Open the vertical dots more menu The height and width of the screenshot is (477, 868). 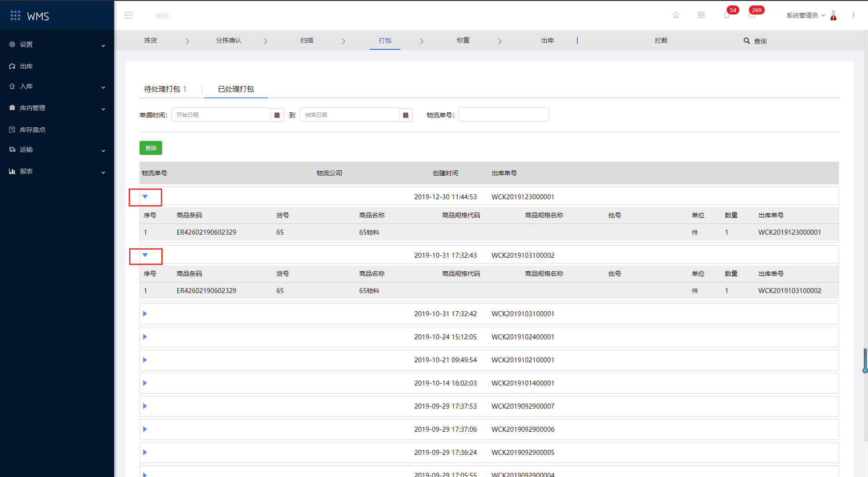(x=854, y=15)
